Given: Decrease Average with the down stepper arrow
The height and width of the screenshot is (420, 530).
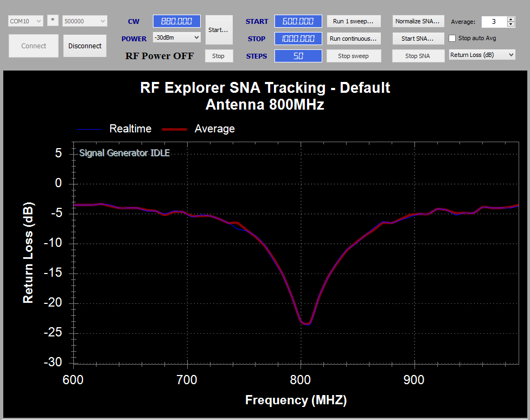Looking at the screenshot, I should (x=511, y=24).
